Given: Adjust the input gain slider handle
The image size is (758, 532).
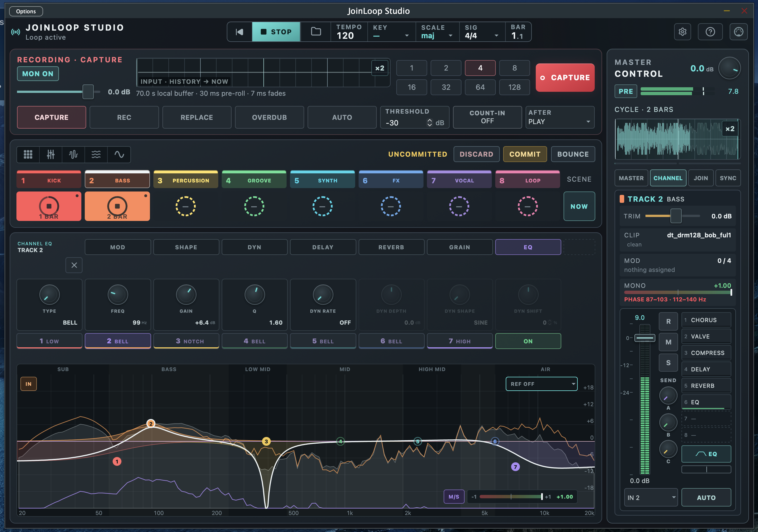Looking at the screenshot, I should [x=88, y=92].
